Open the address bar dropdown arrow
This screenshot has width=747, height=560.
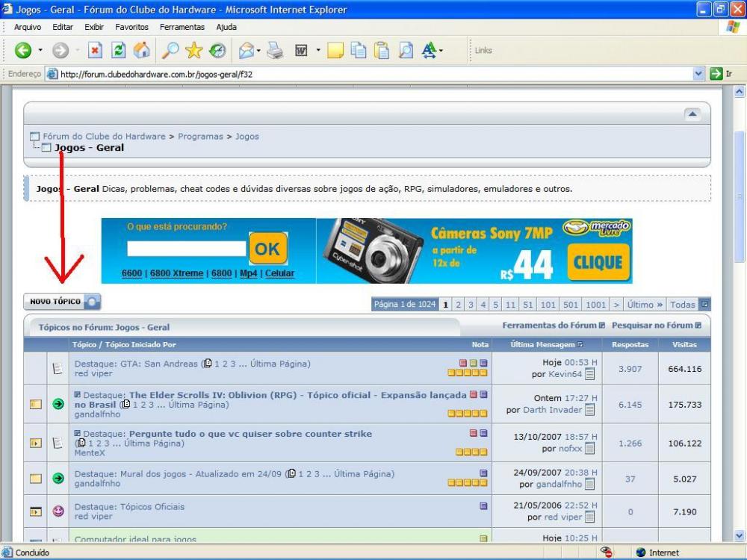699,74
